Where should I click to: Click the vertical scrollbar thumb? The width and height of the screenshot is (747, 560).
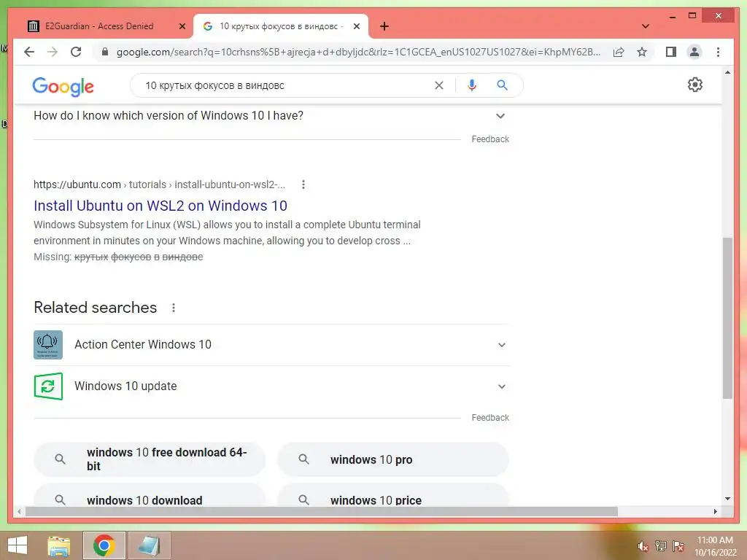727,318
